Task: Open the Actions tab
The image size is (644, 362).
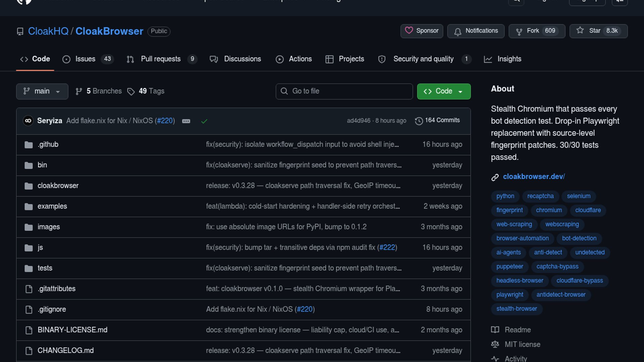Action: coord(294,59)
